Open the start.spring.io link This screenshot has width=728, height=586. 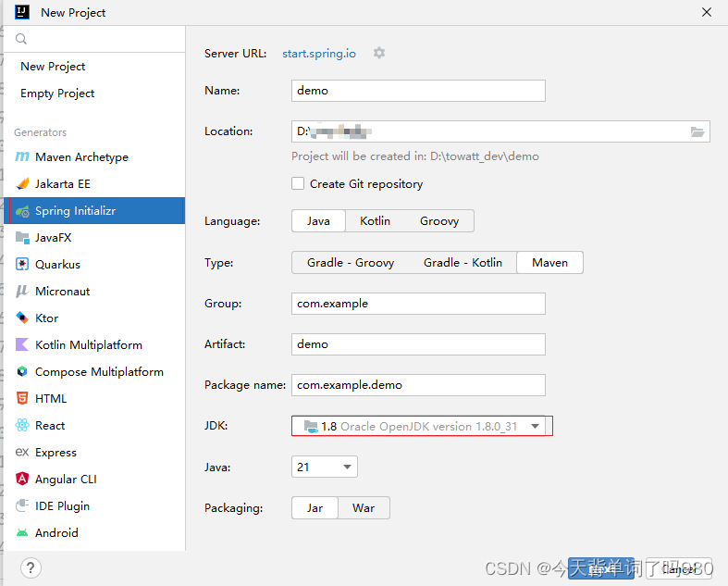tap(319, 54)
